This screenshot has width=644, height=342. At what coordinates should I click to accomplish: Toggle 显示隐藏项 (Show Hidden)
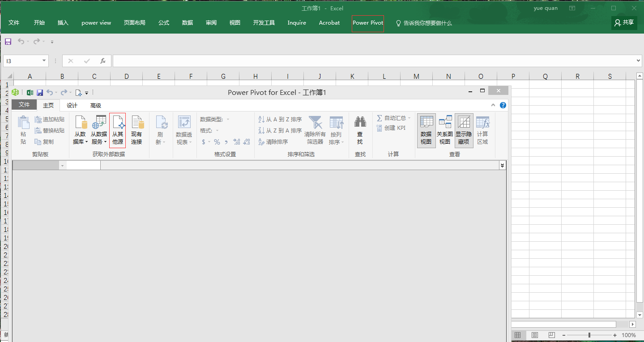click(464, 130)
